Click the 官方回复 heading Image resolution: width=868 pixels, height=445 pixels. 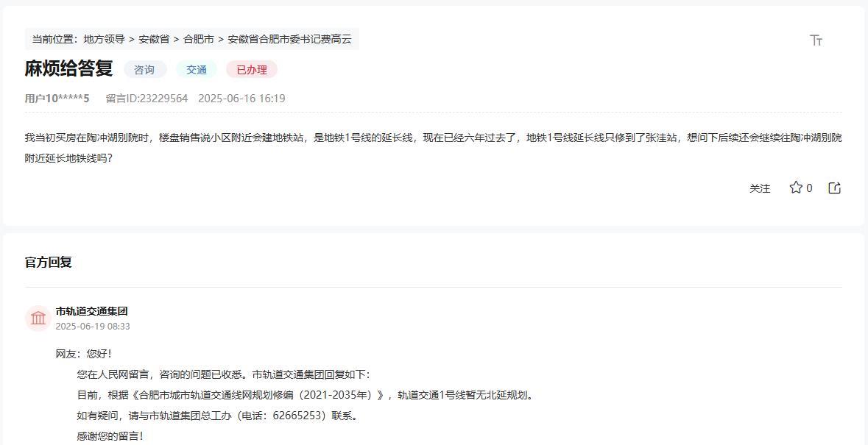(48, 262)
